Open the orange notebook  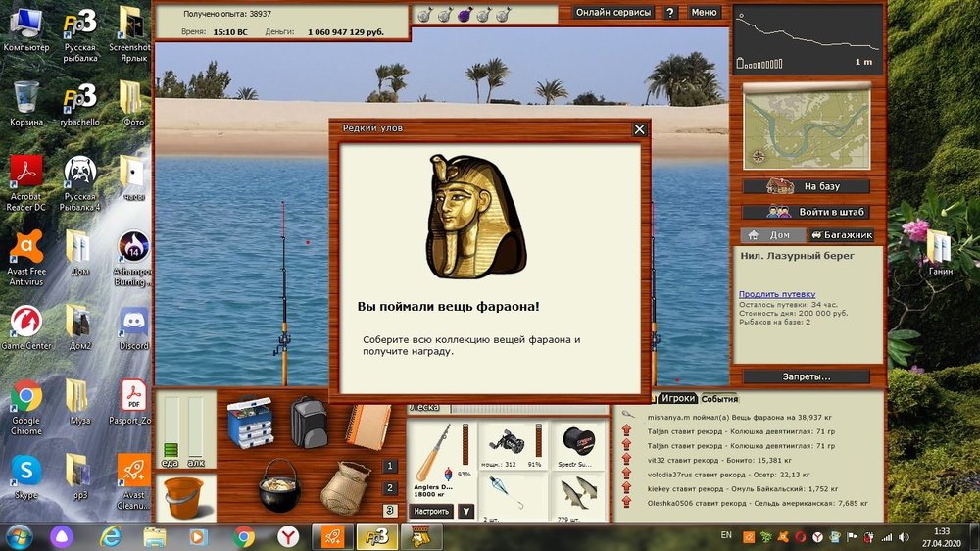click(x=369, y=425)
